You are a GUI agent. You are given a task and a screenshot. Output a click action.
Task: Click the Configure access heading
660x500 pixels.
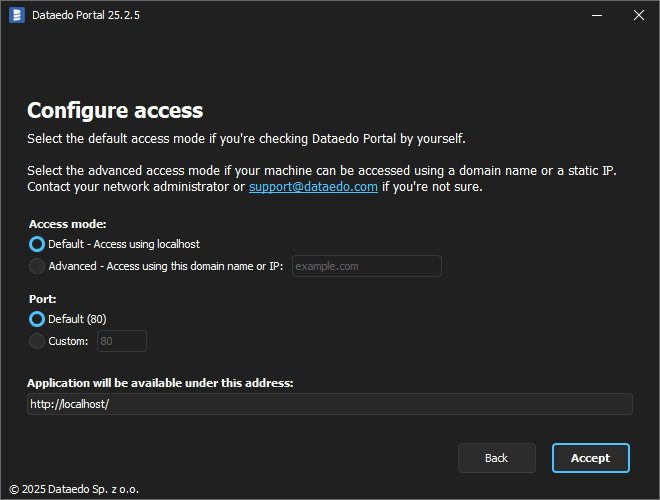tap(115, 110)
